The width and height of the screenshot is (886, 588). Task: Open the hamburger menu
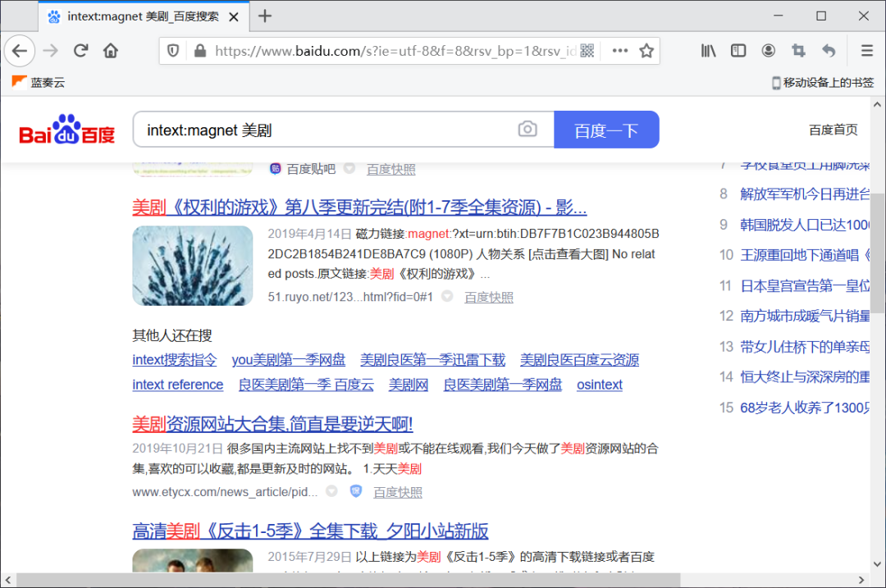pos(866,50)
